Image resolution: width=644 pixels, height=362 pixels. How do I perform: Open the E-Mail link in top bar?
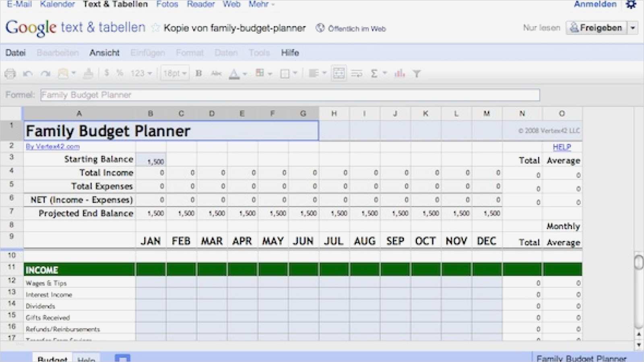19,4
